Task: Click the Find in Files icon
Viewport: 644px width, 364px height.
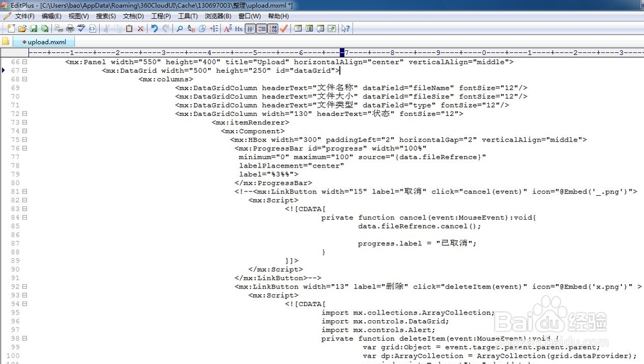Action: tap(202, 28)
